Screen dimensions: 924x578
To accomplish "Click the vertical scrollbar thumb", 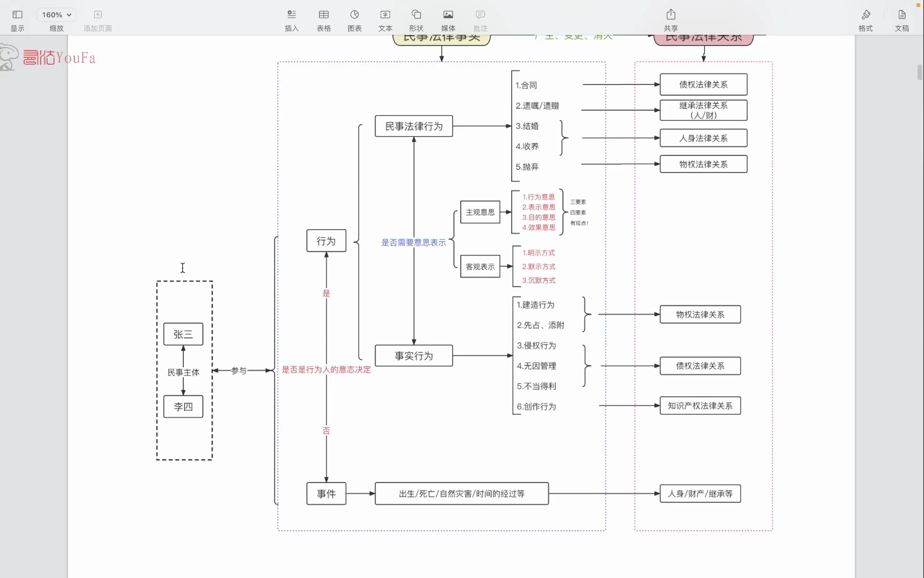I will coord(920,72).
